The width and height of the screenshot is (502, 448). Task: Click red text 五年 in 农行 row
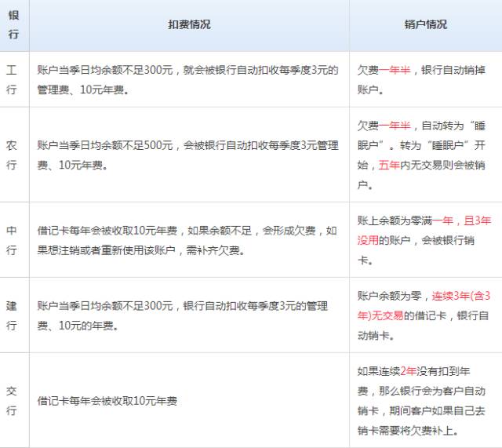(389, 166)
